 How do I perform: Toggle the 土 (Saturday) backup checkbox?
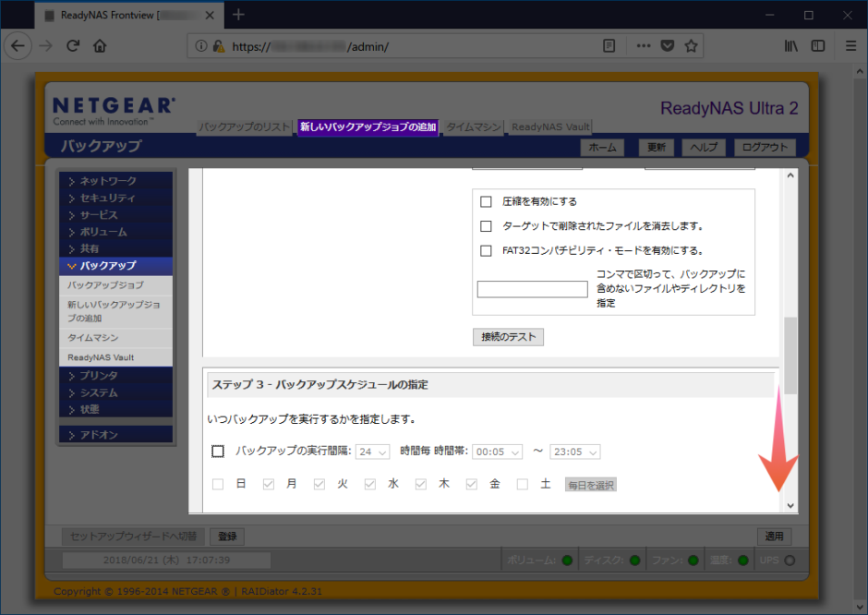coord(522,483)
